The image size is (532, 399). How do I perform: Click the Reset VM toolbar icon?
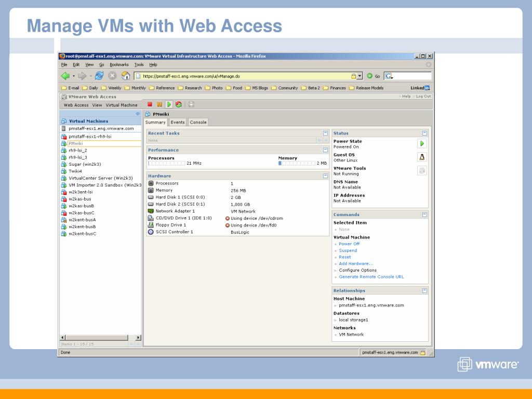click(179, 104)
